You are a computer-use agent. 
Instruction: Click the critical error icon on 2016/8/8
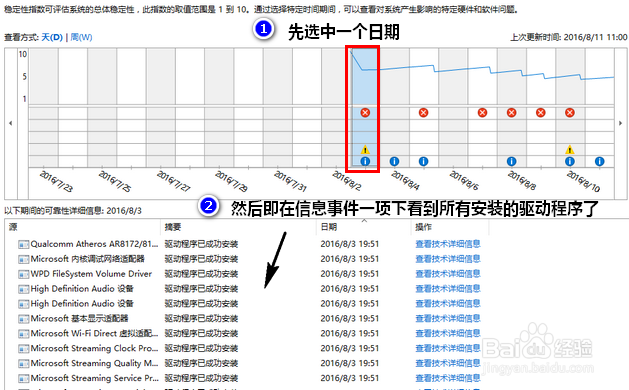point(511,113)
